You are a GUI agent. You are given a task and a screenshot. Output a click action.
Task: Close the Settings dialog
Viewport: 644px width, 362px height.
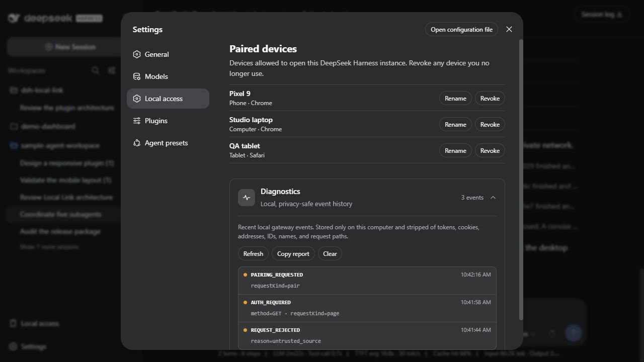tap(509, 29)
